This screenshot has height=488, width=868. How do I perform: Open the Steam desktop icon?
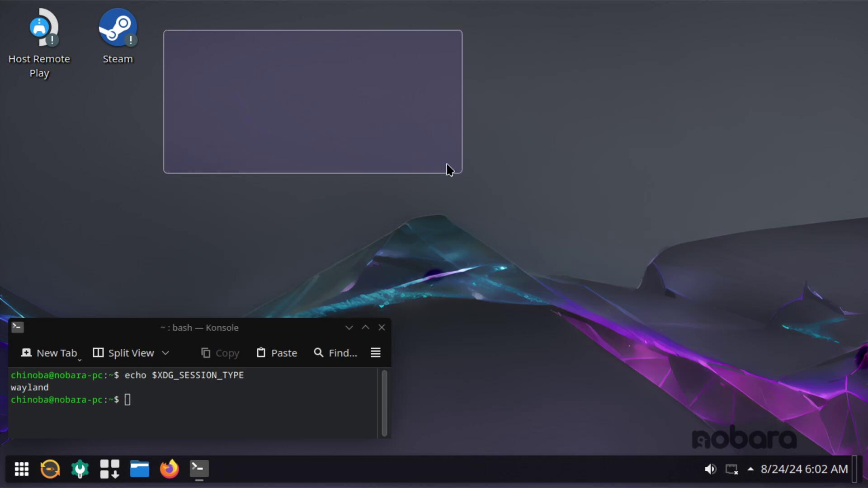click(x=118, y=28)
